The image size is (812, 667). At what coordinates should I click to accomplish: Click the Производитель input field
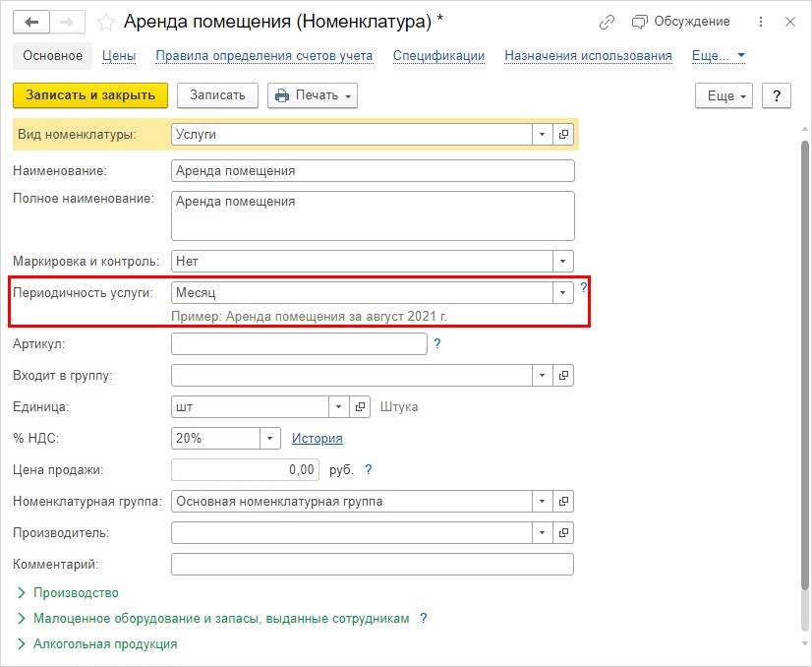[352, 533]
